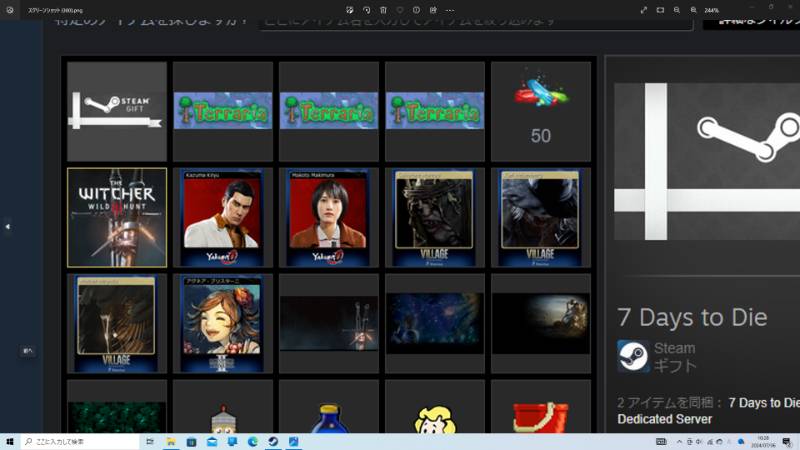Select the smiling girl with flower trading card

coord(223,323)
